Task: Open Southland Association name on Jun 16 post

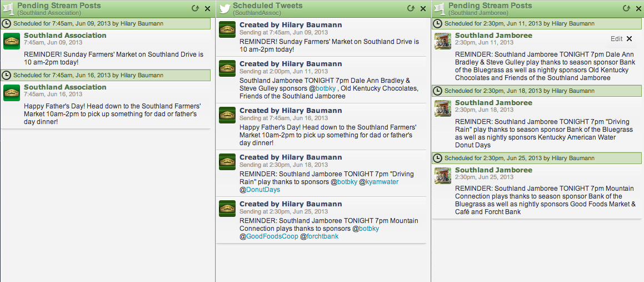Action: [65, 87]
